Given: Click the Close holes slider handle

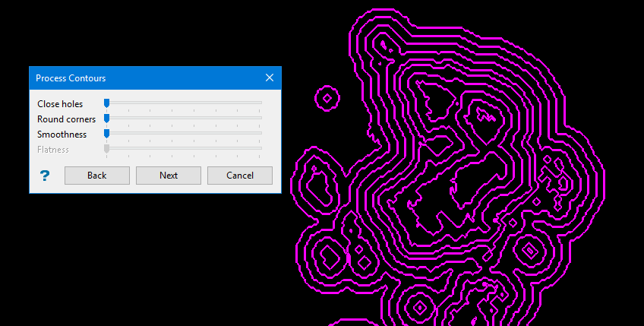Looking at the screenshot, I should pyautogui.click(x=106, y=103).
